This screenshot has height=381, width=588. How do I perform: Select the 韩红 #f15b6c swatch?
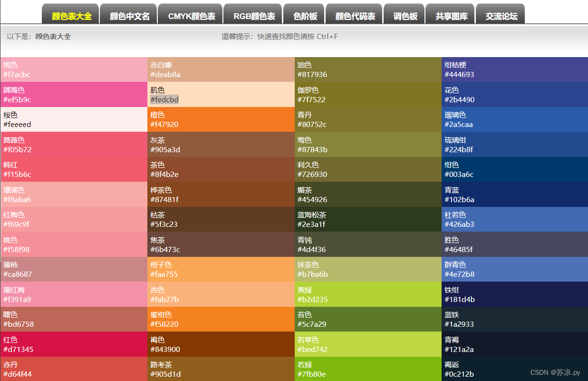pos(74,169)
